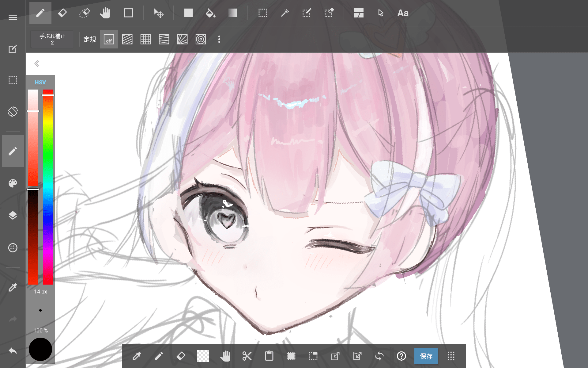Click the Undo arrow in sidebar
The width and height of the screenshot is (588, 368).
[x=13, y=351]
